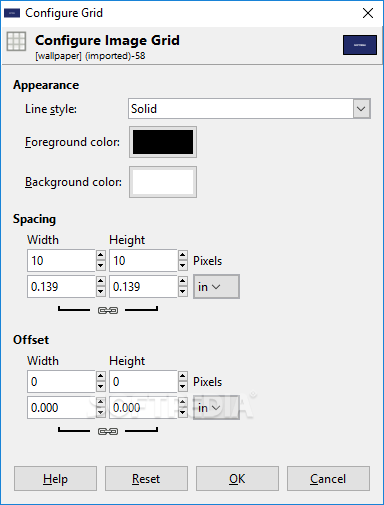
Task: Click the Spacing Width pixels input field
Action: (62, 261)
